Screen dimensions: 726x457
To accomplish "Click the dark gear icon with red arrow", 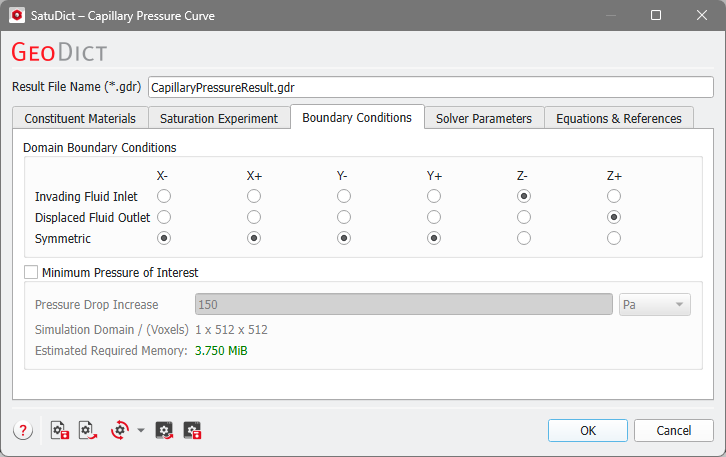I will [x=164, y=431].
